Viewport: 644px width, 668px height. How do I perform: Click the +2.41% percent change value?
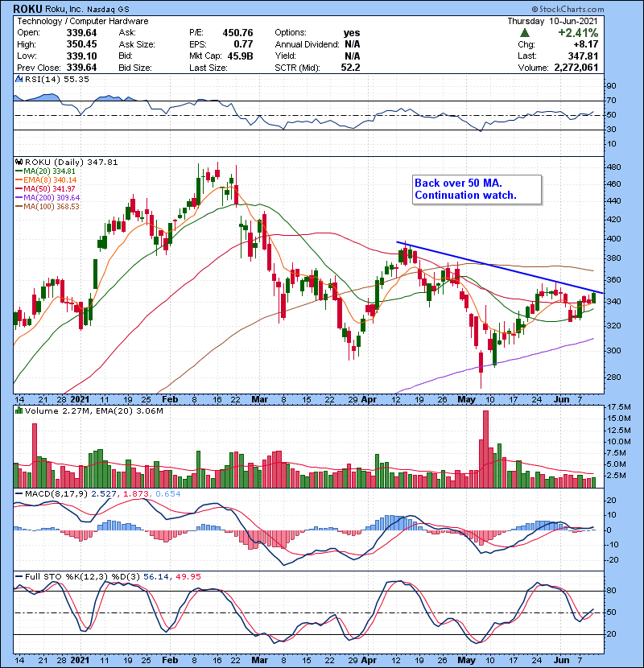pos(578,33)
